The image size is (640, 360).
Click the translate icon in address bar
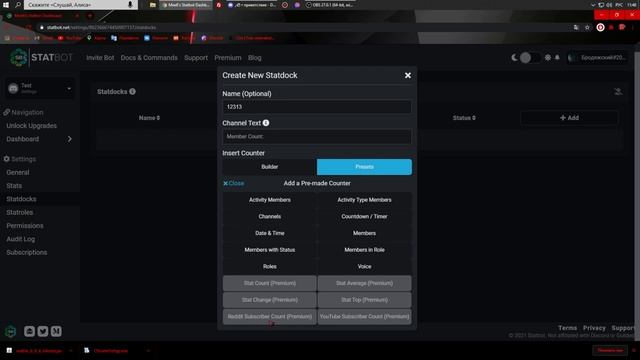coord(576,27)
